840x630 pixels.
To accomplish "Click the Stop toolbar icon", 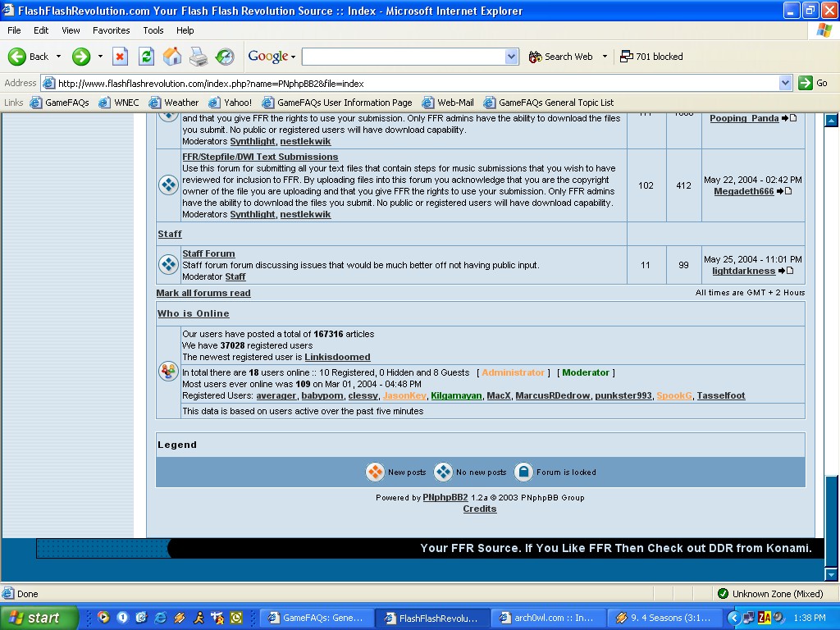I will [x=120, y=57].
